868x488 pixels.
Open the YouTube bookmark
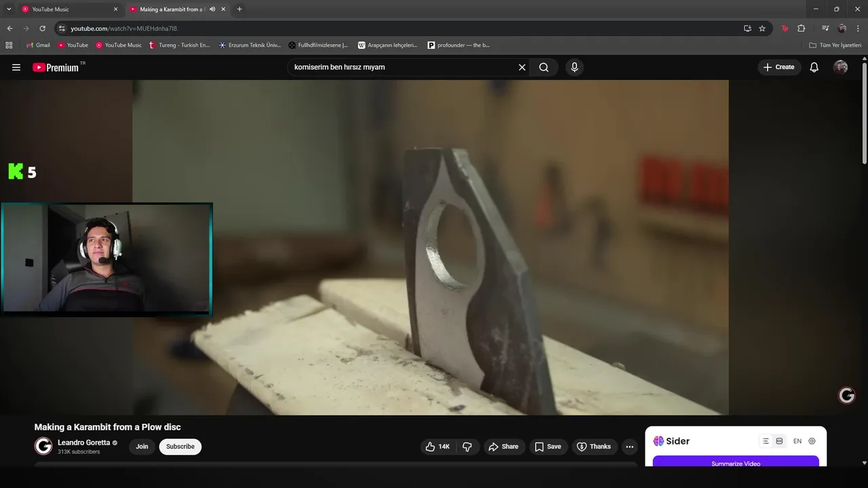(x=73, y=45)
